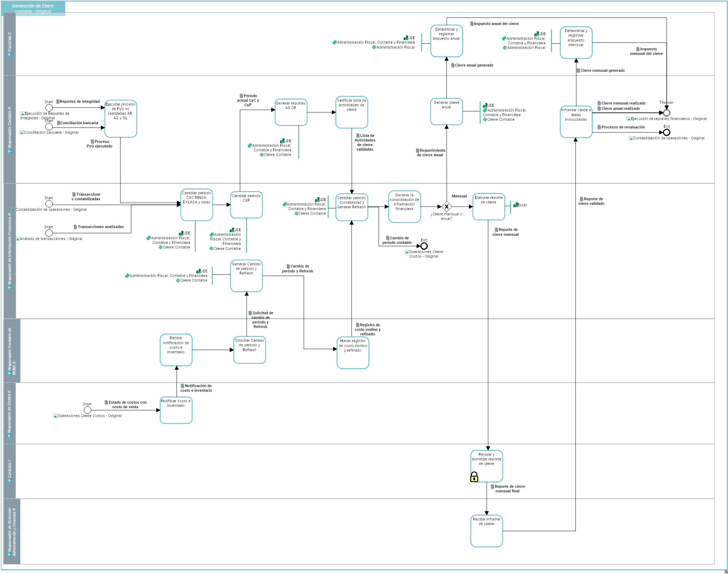Click link icon of Análisis de transacciones - Original

(x=18, y=239)
